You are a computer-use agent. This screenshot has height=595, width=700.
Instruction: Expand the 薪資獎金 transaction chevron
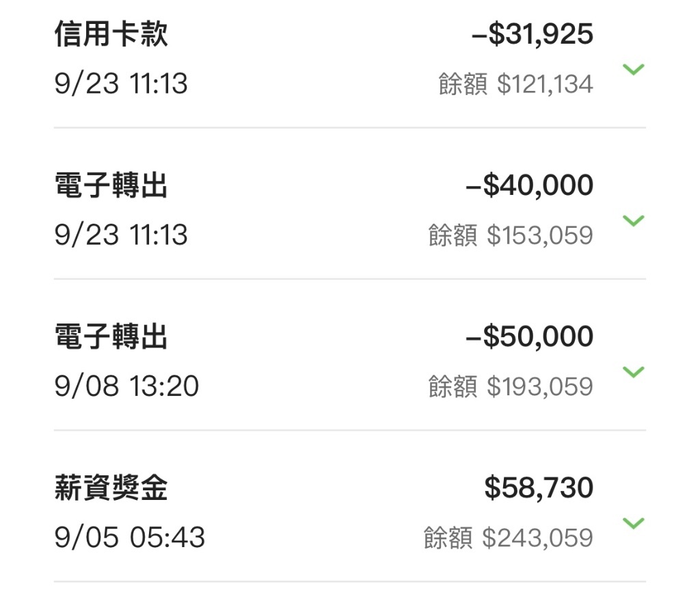(x=634, y=523)
